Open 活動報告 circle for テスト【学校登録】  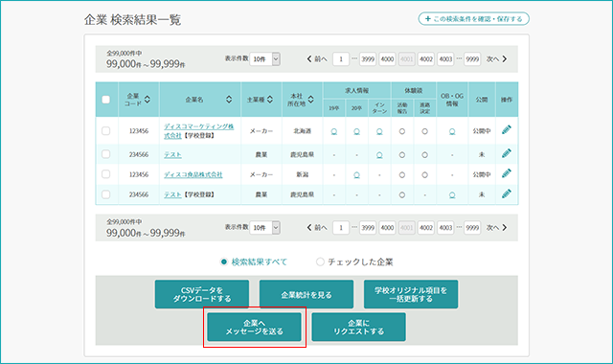402,194
